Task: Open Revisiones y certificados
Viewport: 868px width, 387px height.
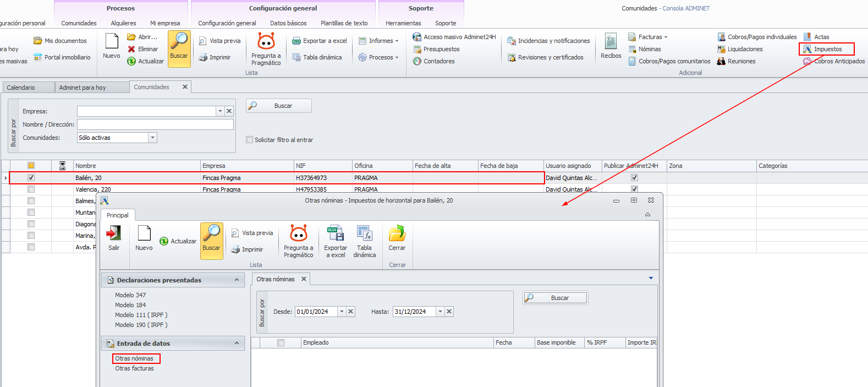Action: [x=545, y=57]
